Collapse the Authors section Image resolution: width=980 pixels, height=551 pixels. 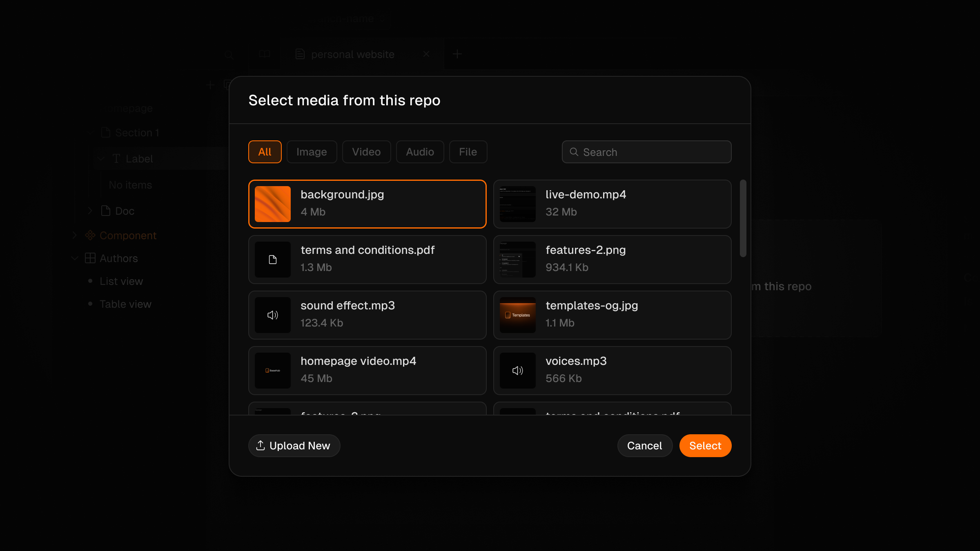[75, 258]
